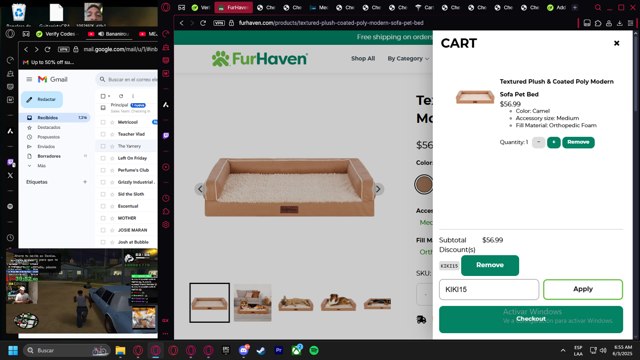The image size is (640, 360).
Task: Show the next product image
Action: (x=378, y=189)
